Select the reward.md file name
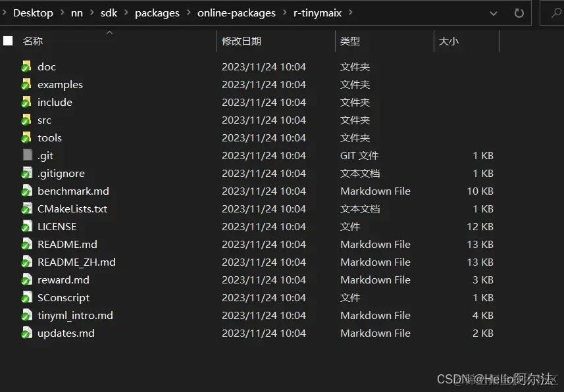 point(63,280)
